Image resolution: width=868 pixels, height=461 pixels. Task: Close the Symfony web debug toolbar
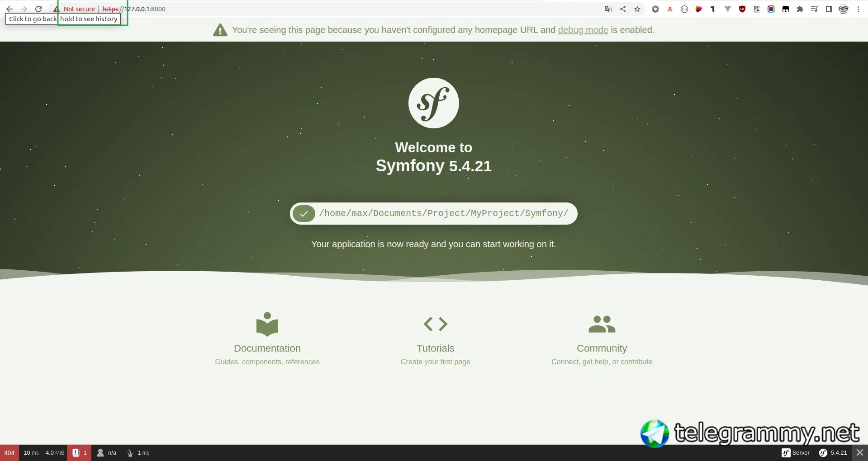860,453
